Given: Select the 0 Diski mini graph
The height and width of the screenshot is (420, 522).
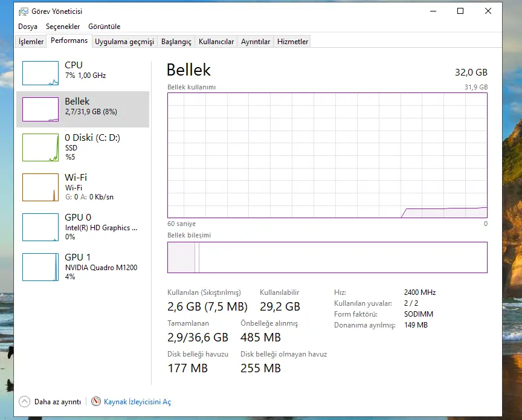Looking at the screenshot, I should (x=40, y=147).
